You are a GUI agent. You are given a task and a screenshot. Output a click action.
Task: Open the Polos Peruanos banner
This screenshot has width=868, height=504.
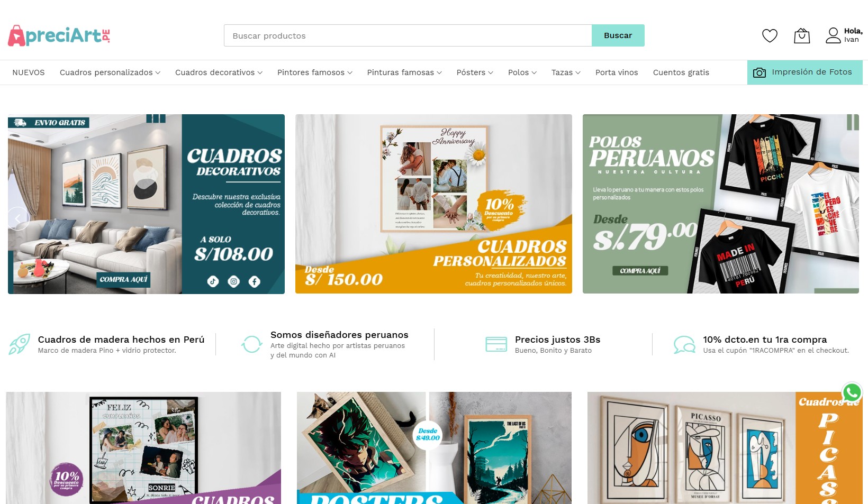pyautogui.click(x=721, y=204)
